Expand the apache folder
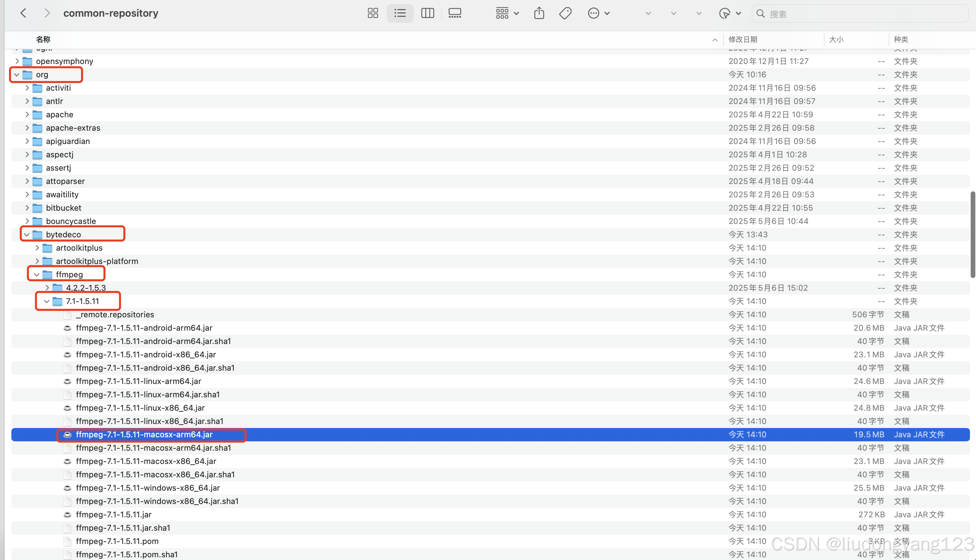Image resolution: width=976 pixels, height=560 pixels. (x=27, y=115)
